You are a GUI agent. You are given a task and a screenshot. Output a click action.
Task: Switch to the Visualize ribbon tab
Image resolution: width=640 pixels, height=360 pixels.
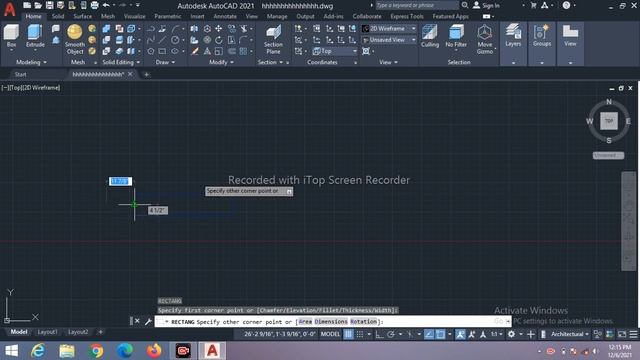[x=135, y=16]
